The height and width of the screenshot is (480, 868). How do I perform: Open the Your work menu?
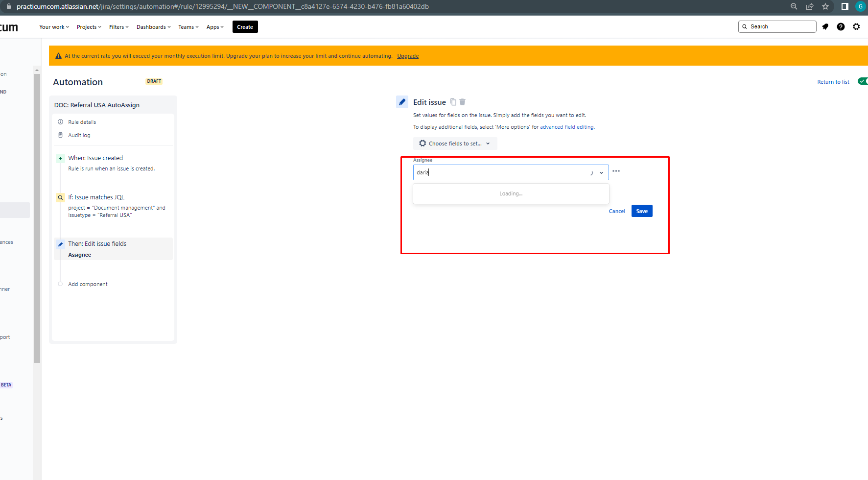tap(53, 26)
